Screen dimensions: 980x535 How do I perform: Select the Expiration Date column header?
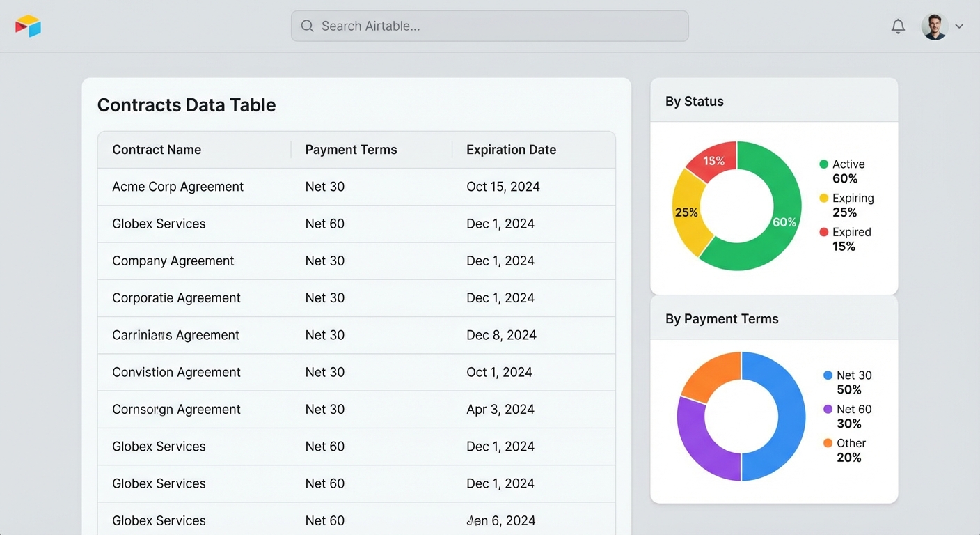click(511, 150)
